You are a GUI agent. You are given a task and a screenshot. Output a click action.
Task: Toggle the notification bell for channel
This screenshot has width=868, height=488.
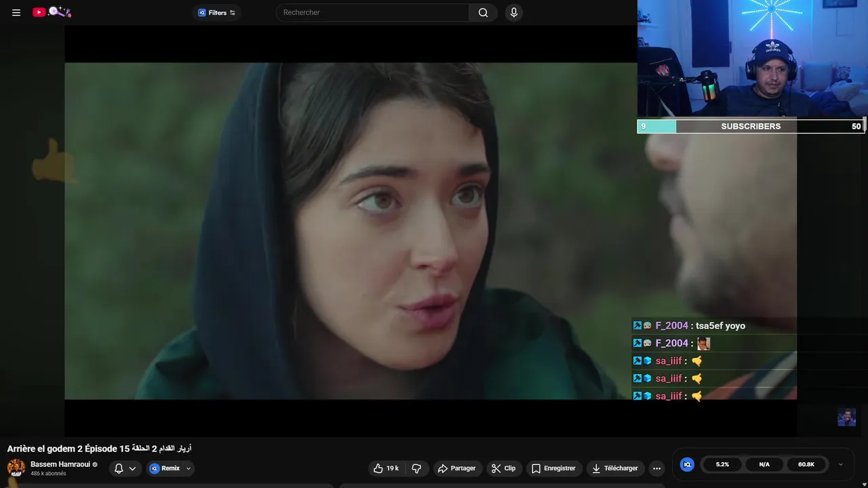(119, 468)
